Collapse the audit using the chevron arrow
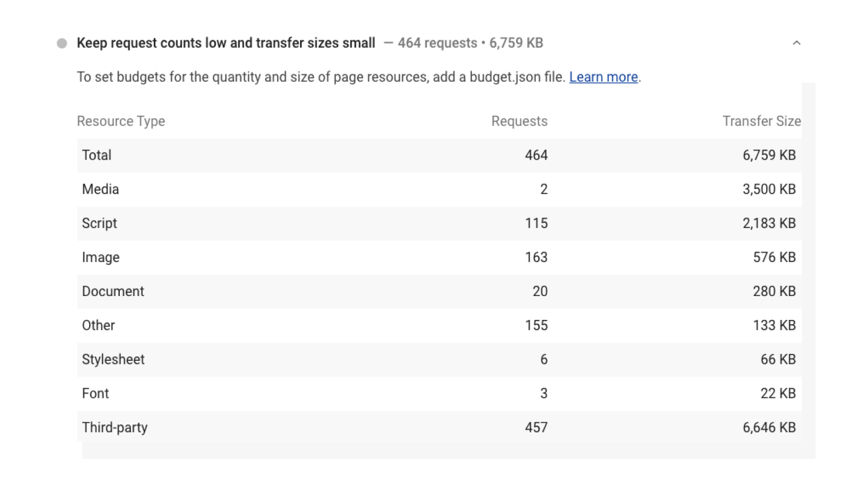This screenshot has height=504, width=868. coord(797,43)
